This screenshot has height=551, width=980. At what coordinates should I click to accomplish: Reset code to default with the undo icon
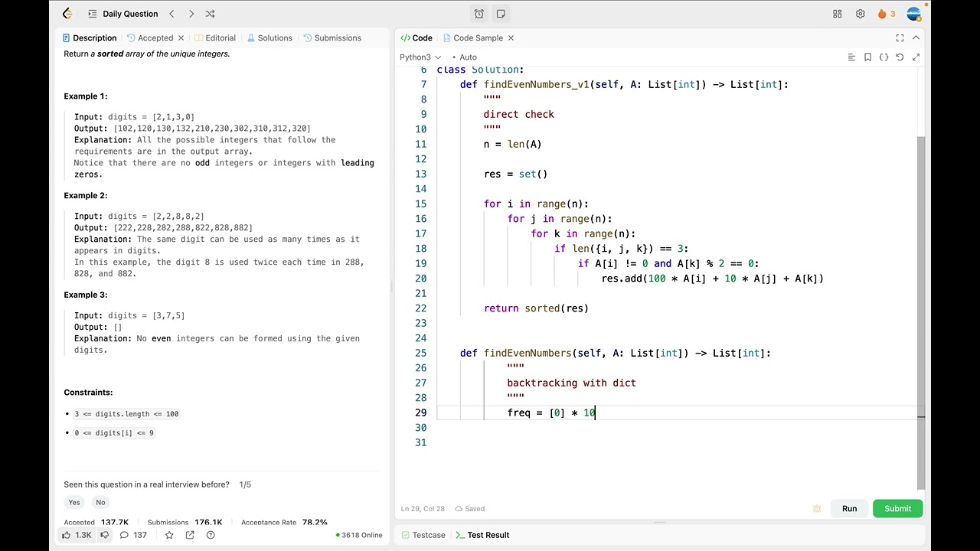click(900, 57)
